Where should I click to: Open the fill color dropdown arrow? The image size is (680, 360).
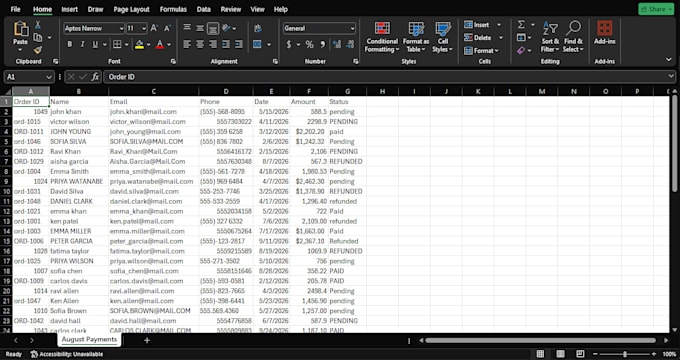pos(149,44)
